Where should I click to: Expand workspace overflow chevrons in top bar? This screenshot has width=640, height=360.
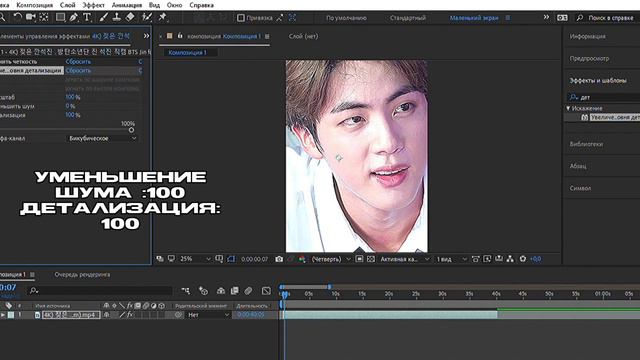point(546,17)
